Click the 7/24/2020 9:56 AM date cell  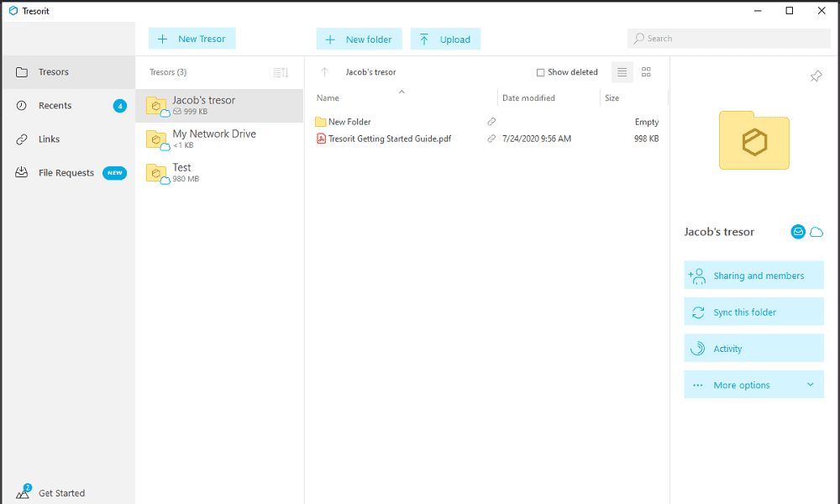tap(537, 139)
